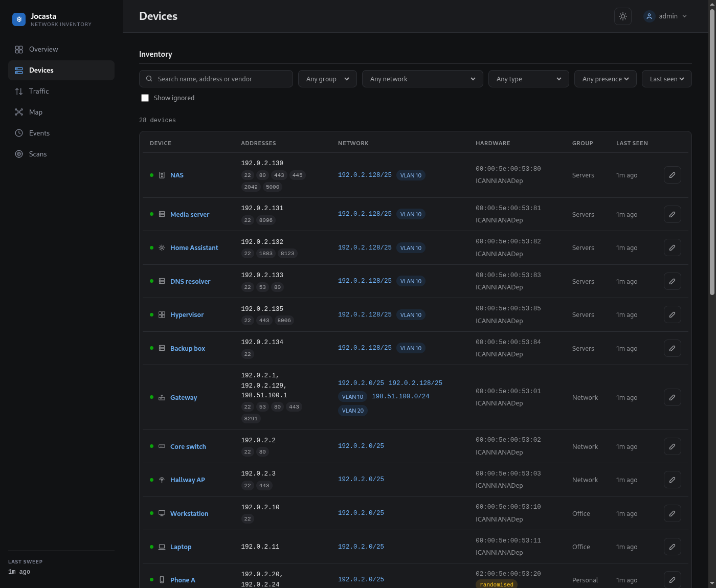Open the Home Assistant device link
This screenshot has width=716, height=588.
click(194, 247)
